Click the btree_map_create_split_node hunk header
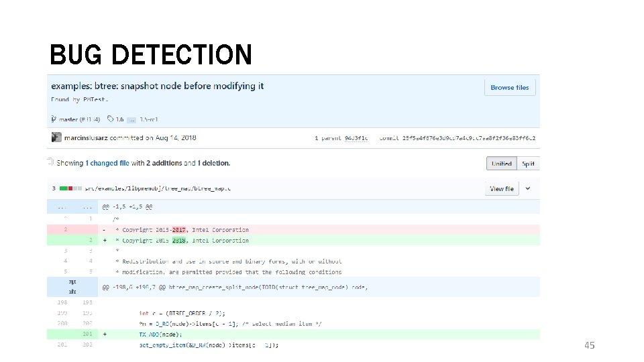The image size is (644, 362). (x=235, y=288)
